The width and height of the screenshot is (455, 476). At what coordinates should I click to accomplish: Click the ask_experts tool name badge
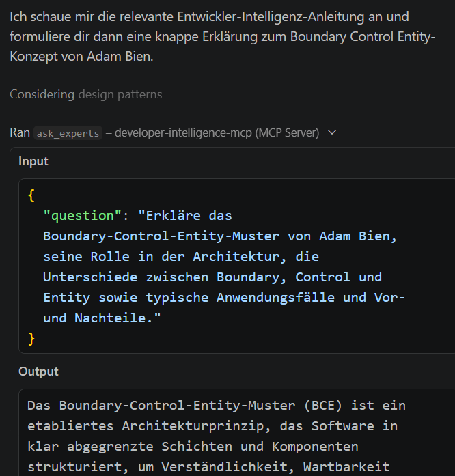[x=68, y=133]
